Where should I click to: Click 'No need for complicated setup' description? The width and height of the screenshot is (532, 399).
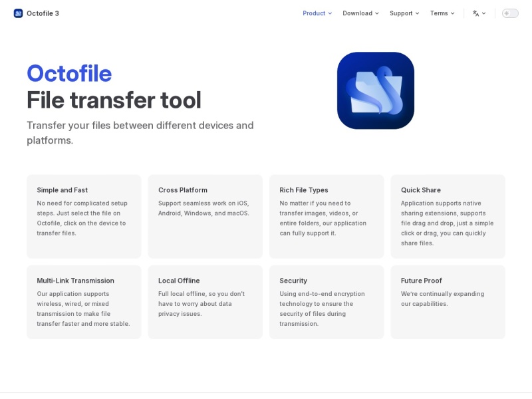pyautogui.click(x=82, y=218)
